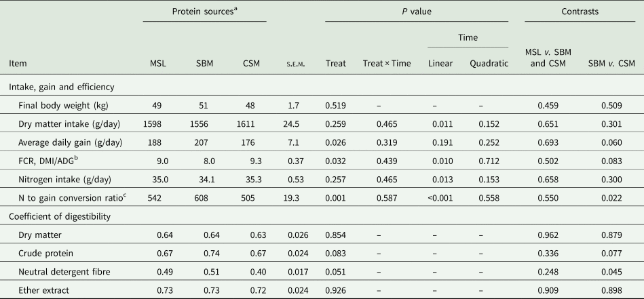
Task: Click the CSM column header
Action: [x=250, y=63]
